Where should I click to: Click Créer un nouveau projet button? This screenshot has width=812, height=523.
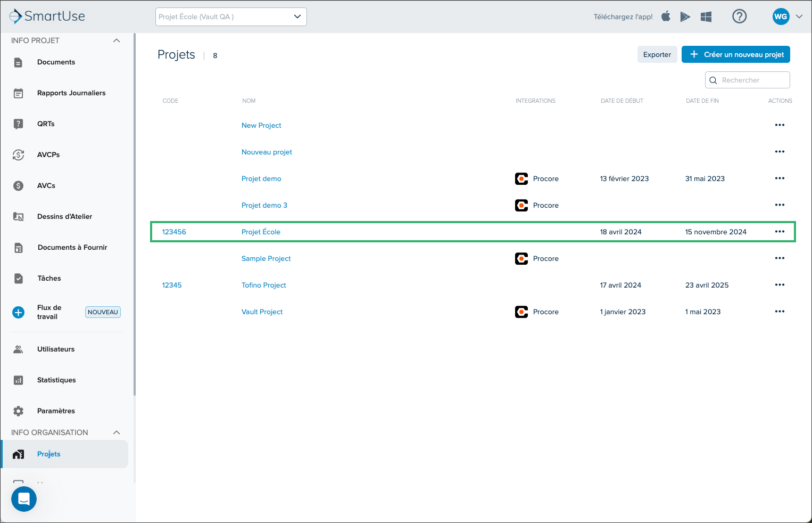pyautogui.click(x=736, y=54)
